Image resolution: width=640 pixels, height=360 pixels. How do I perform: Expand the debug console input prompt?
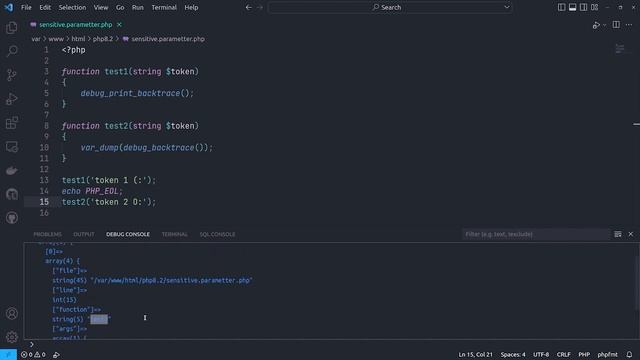click(32, 344)
